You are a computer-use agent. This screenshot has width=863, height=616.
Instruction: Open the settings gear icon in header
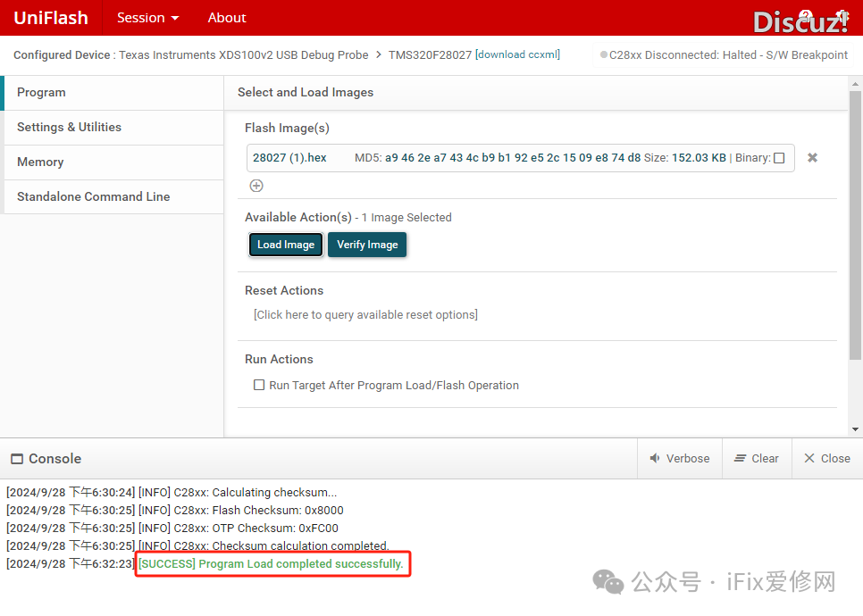click(842, 16)
